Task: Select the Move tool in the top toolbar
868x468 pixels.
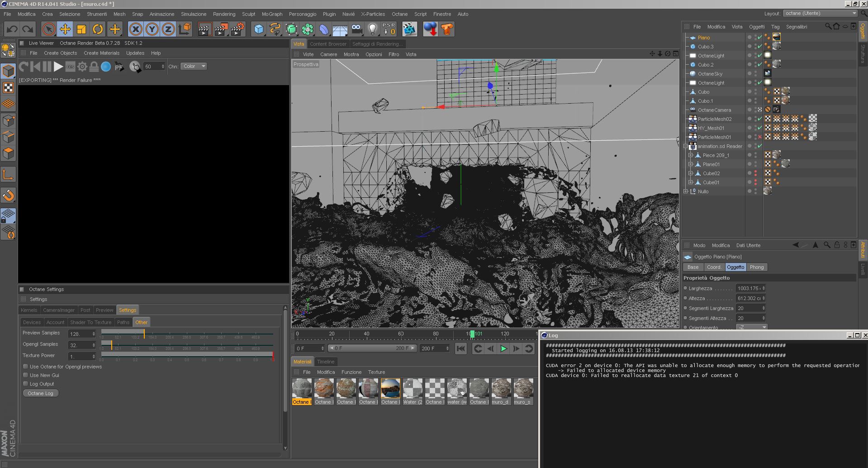Action: (65, 29)
